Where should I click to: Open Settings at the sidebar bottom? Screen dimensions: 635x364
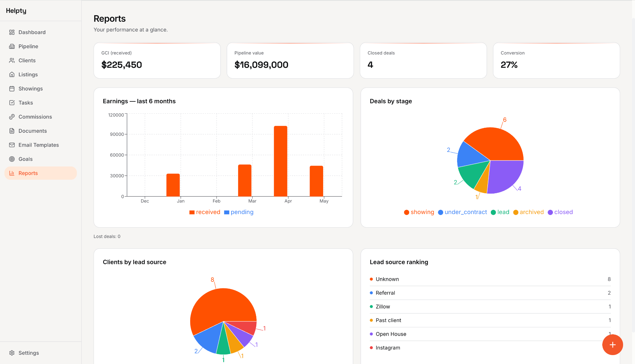click(x=41, y=353)
